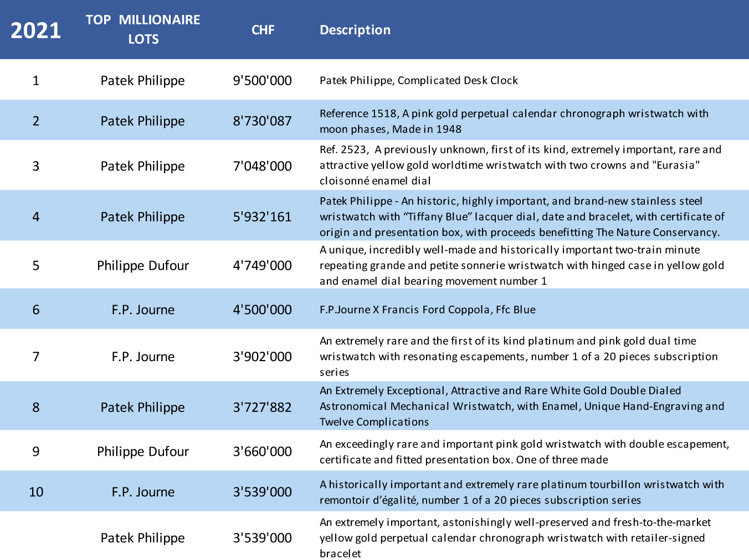The width and height of the screenshot is (749, 560).
Task: Click the CHF column header
Action: (263, 30)
